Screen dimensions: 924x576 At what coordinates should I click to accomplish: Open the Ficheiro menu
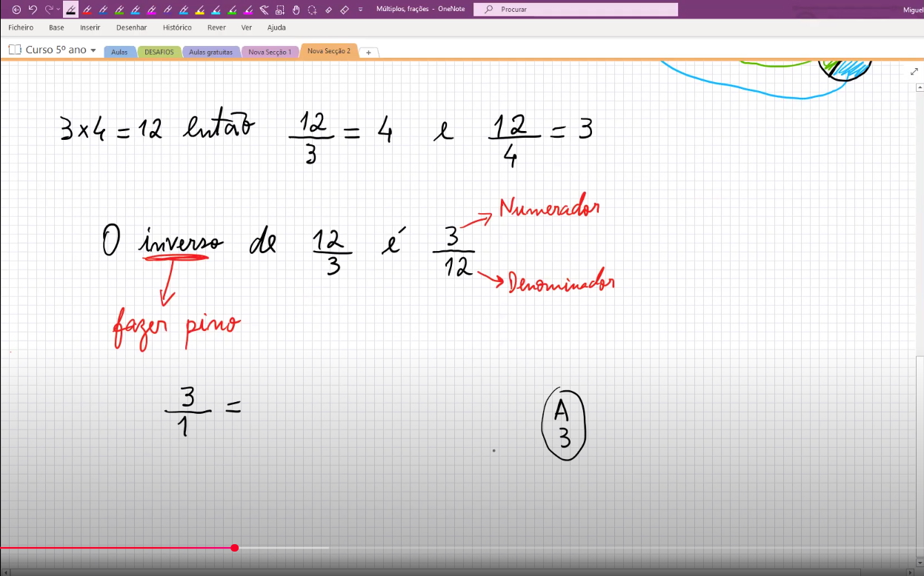coord(21,27)
